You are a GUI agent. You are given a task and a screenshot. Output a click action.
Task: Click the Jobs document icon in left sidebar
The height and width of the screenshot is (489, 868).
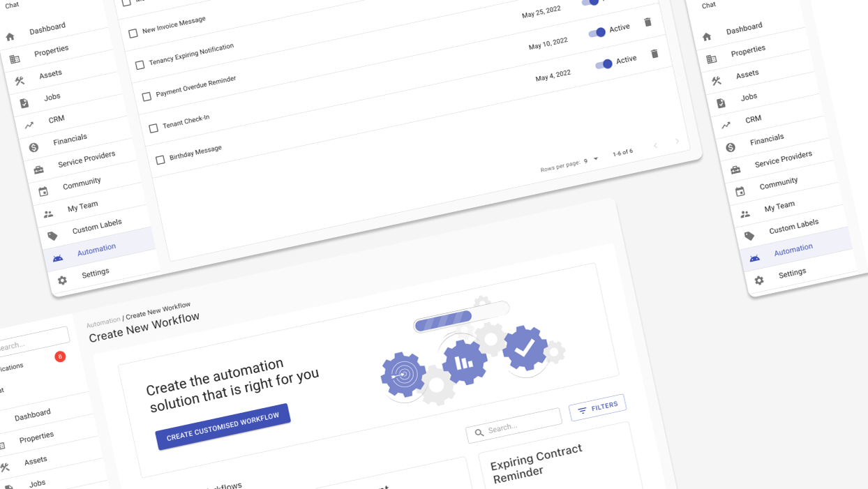24,103
